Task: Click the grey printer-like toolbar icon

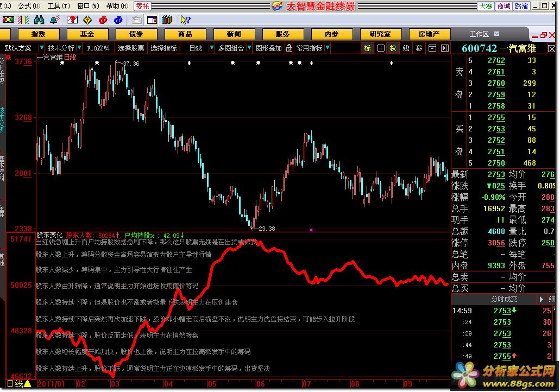Action: [x=136, y=20]
